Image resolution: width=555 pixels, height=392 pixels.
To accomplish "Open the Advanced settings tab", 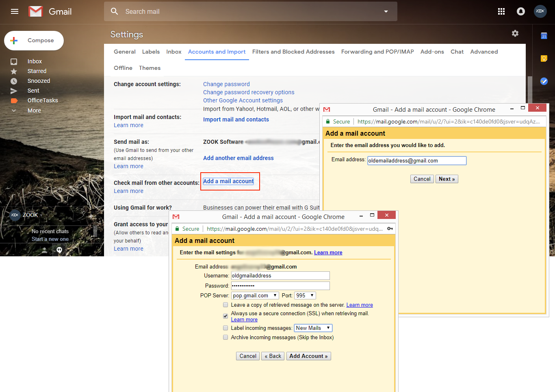I will (484, 52).
